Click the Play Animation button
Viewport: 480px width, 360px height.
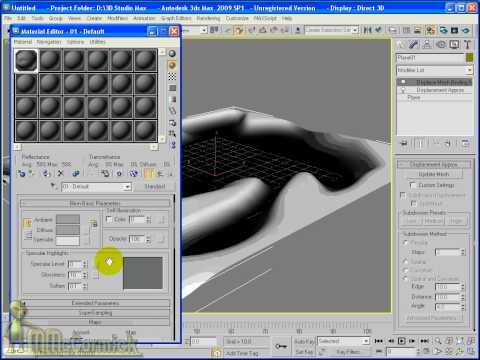[402, 341]
